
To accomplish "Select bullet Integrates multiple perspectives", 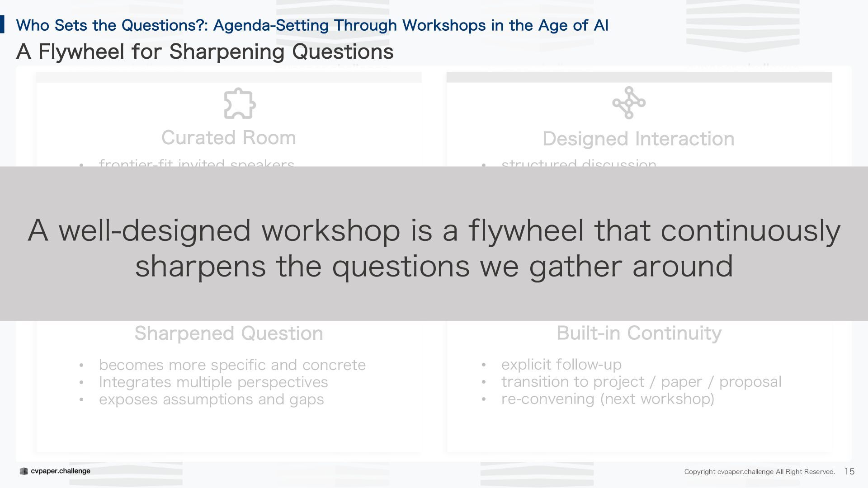I will pos(213,382).
